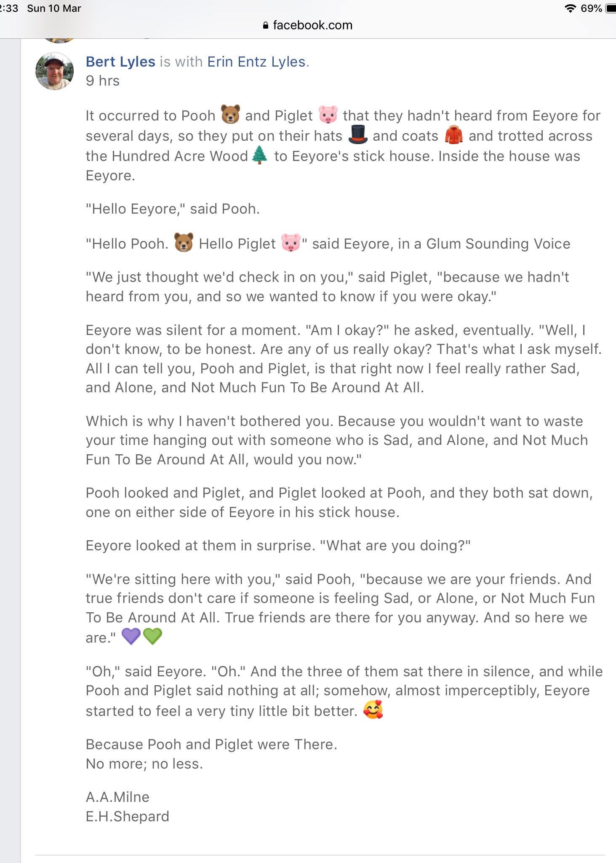The width and height of the screenshot is (616, 863).
Task: Click the bear emoji after 'It occurred to Pooh'
Action: 230,114
